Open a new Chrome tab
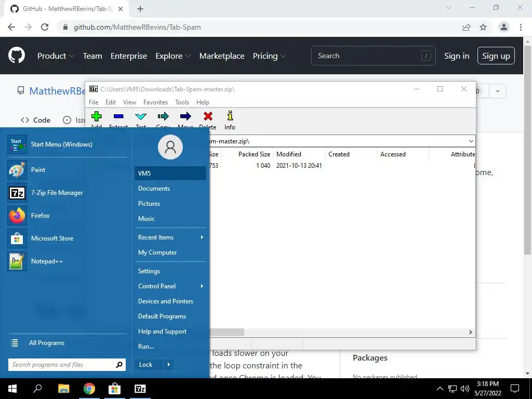 [140, 9]
